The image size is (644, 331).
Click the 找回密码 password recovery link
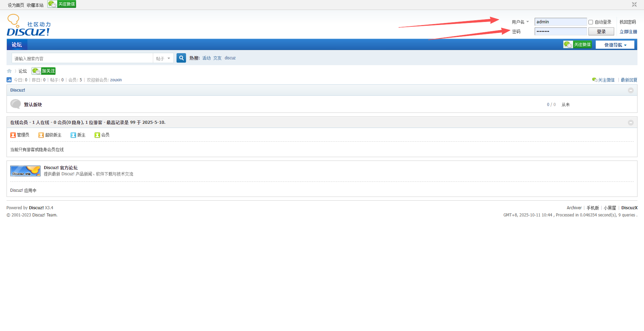click(x=627, y=22)
